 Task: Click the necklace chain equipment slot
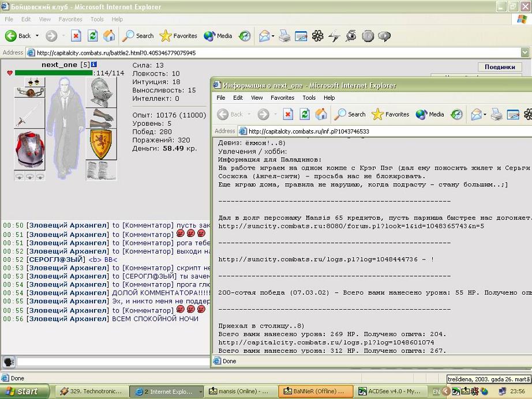coord(29,92)
